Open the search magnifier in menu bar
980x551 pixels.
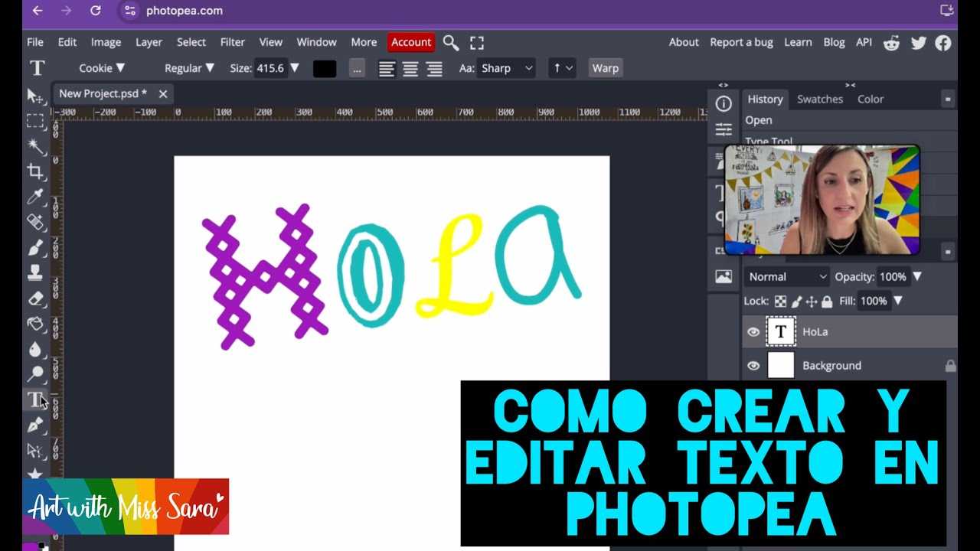tap(451, 43)
